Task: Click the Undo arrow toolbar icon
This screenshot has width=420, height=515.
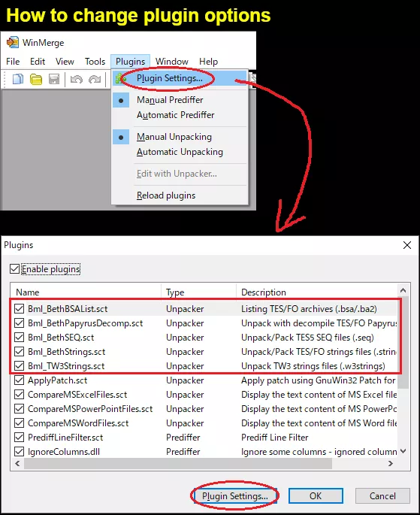Action: pos(77,79)
